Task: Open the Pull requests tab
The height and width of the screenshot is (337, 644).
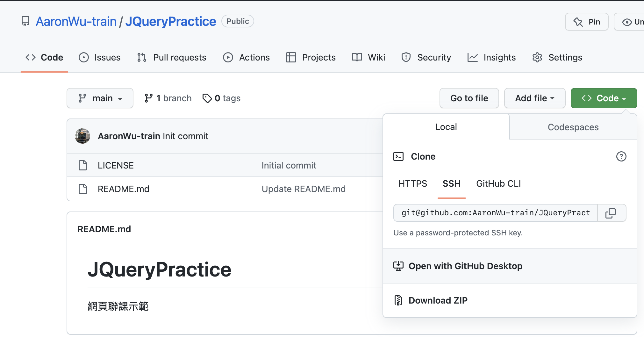Action: (x=172, y=57)
